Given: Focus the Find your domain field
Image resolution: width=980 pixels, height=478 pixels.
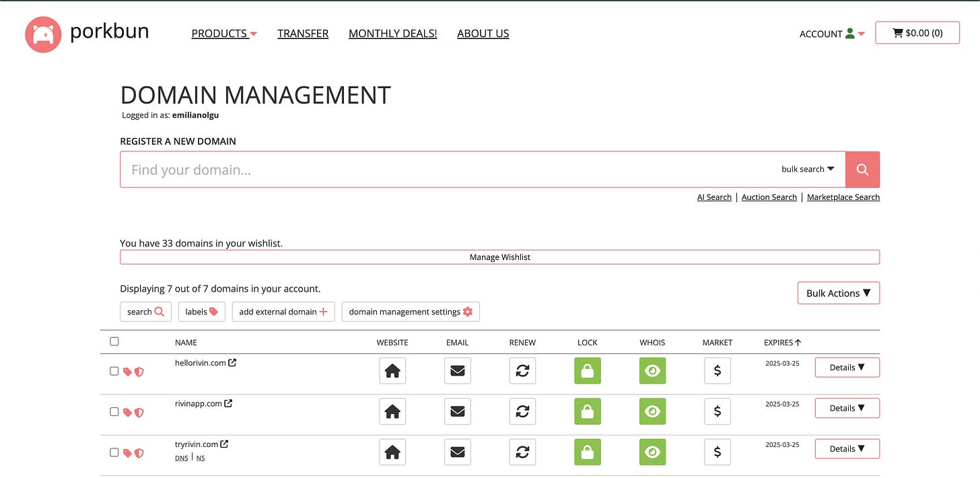Looking at the screenshot, I should coord(449,170).
